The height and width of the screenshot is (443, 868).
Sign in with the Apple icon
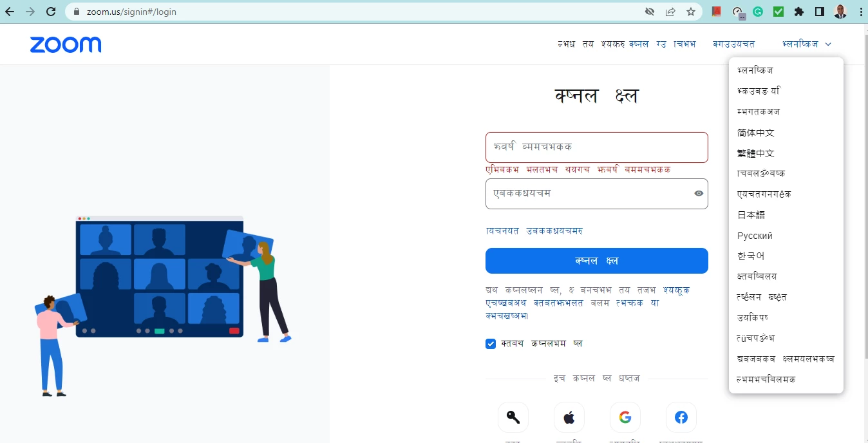569,417
